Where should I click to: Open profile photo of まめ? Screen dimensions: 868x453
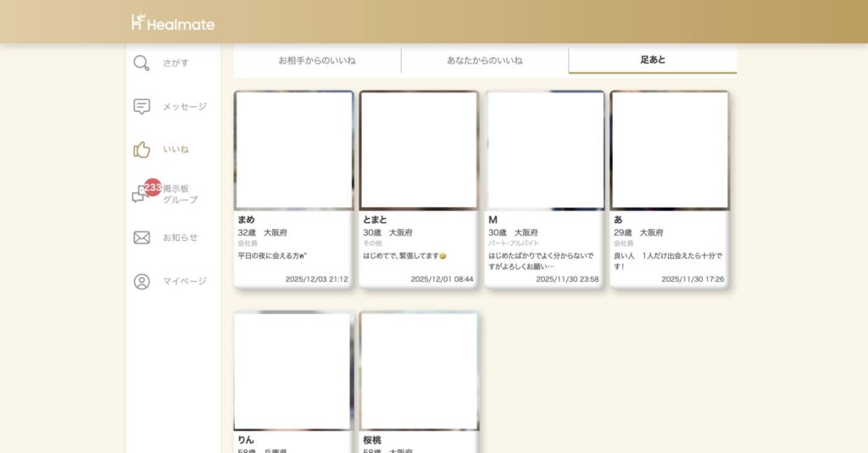tap(294, 150)
